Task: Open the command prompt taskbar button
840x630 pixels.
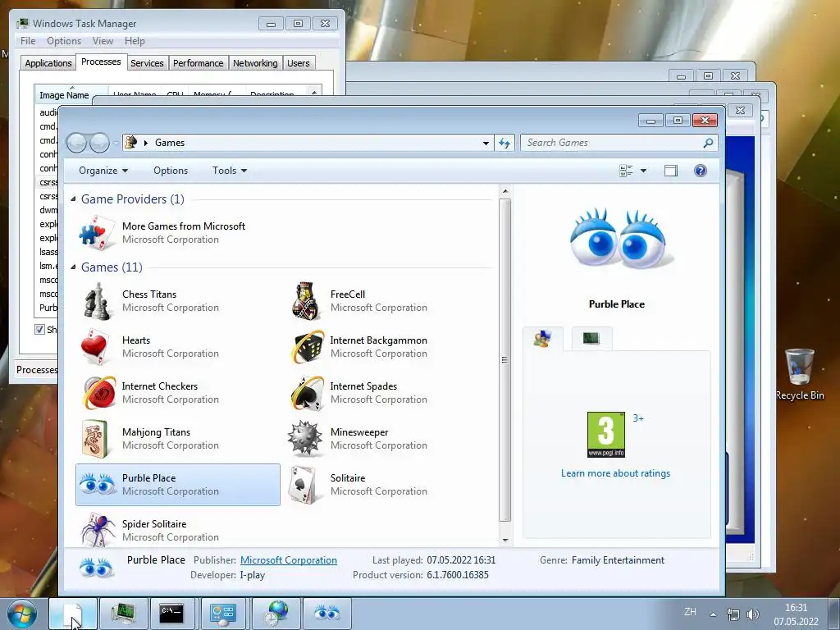Action: click(171, 614)
